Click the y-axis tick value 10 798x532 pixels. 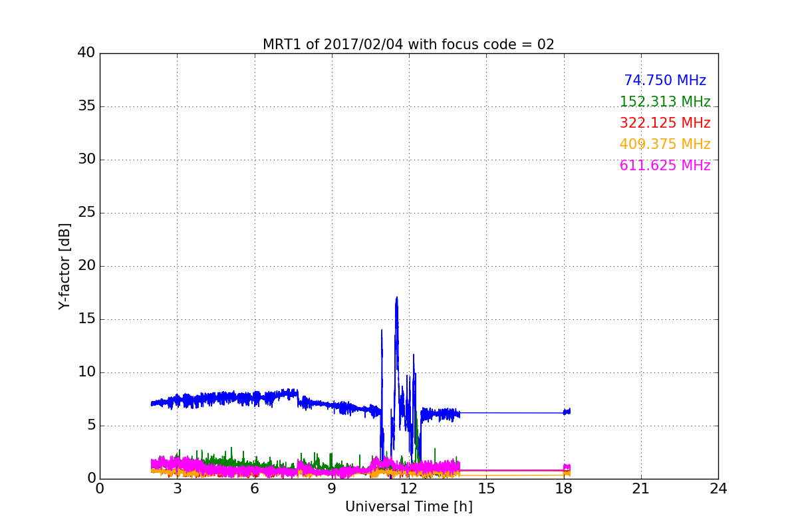coord(86,372)
